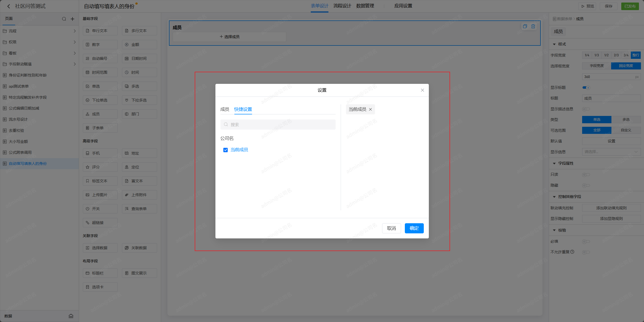Close the 设置 dialog with X
This screenshot has height=322, width=644.
click(x=422, y=90)
